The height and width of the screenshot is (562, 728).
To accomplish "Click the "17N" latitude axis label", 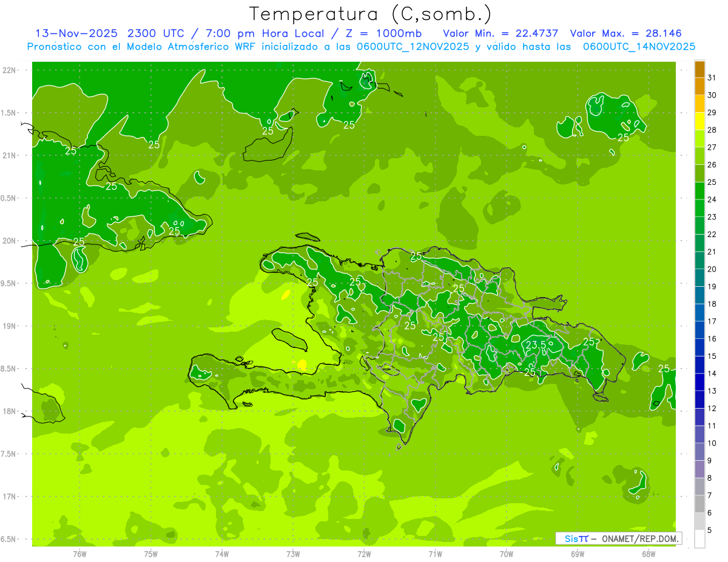I will 8,497.
